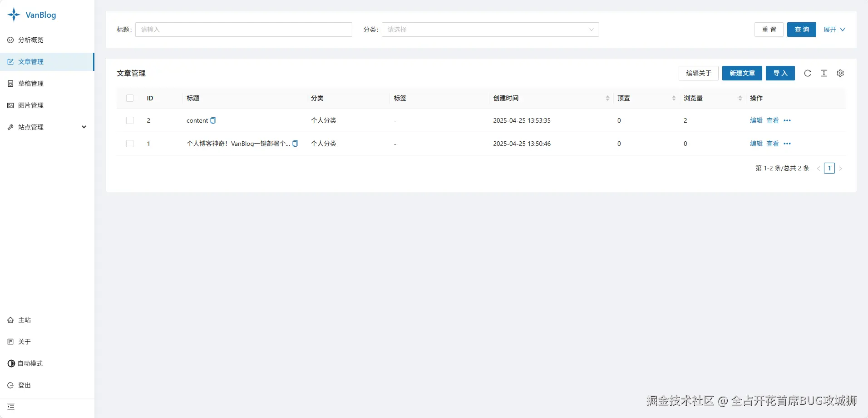Sort by 顶置 column
The height and width of the screenshot is (418, 868).
[674, 98]
